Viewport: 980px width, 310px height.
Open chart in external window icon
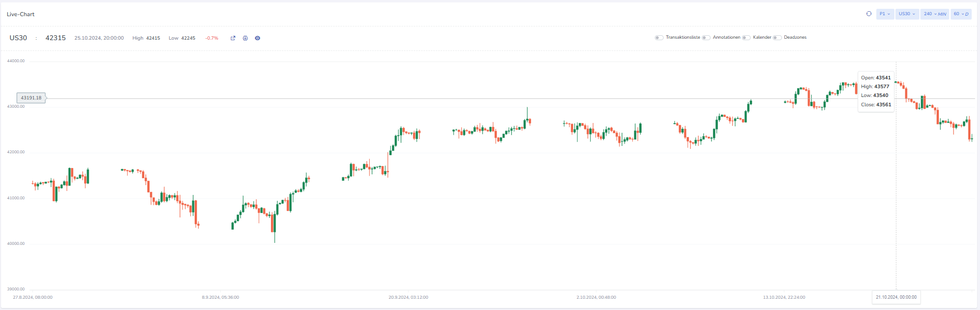click(233, 38)
